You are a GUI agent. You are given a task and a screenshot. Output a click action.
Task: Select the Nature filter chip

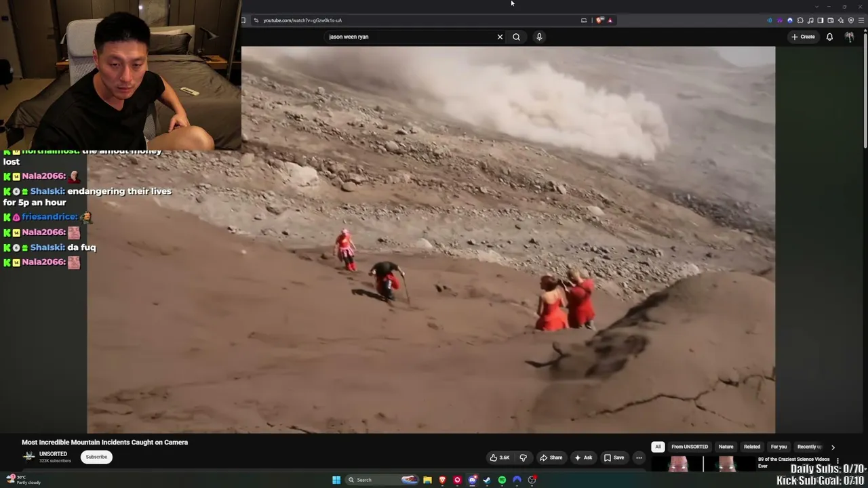point(726,447)
